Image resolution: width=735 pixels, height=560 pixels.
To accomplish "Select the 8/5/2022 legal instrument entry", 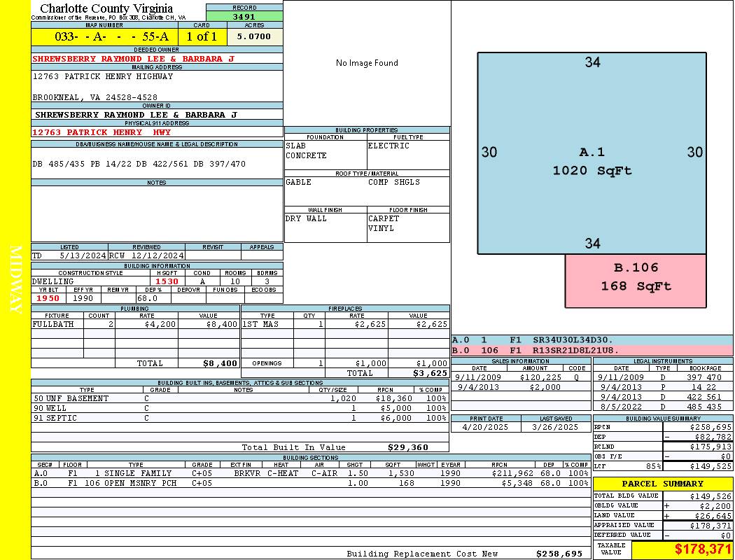I will pyautogui.click(x=661, y=407).
